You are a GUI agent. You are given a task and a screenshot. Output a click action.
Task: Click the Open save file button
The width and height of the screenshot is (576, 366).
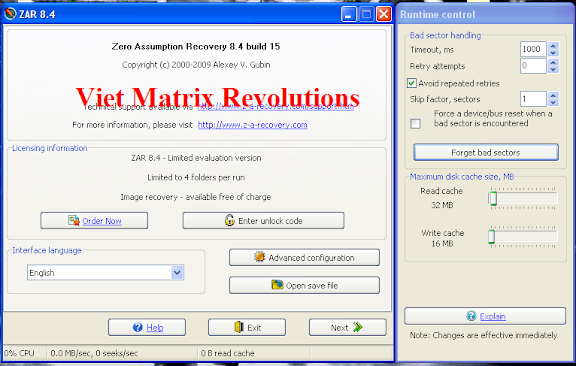coord(304,285)
